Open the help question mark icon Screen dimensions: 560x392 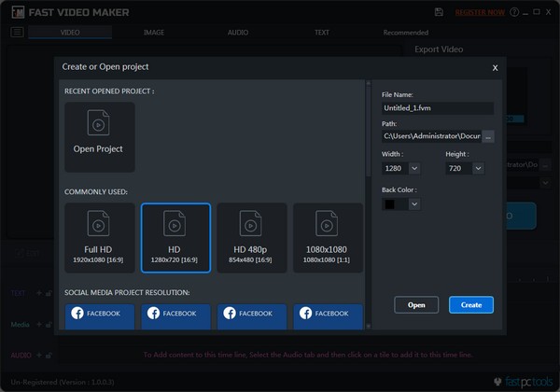514,12
